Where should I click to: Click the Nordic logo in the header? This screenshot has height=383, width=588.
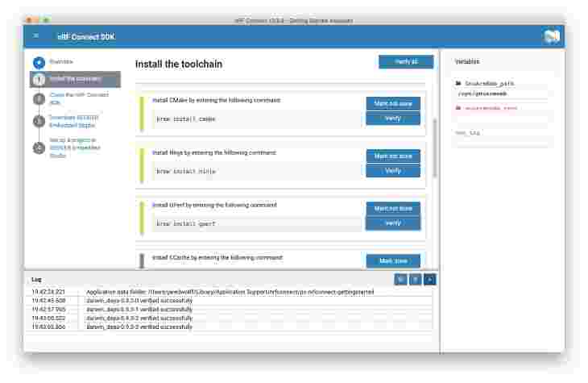552,36
